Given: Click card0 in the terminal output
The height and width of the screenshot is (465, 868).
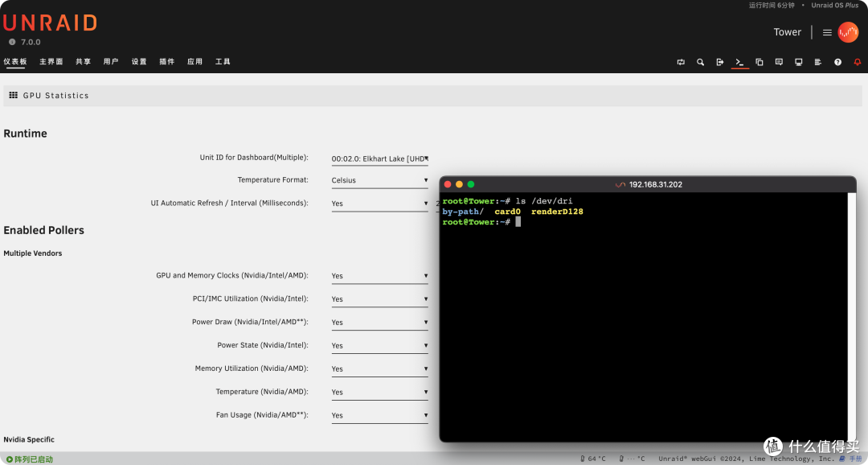Looking at the screenshot, I should click(x=508, y=211).
